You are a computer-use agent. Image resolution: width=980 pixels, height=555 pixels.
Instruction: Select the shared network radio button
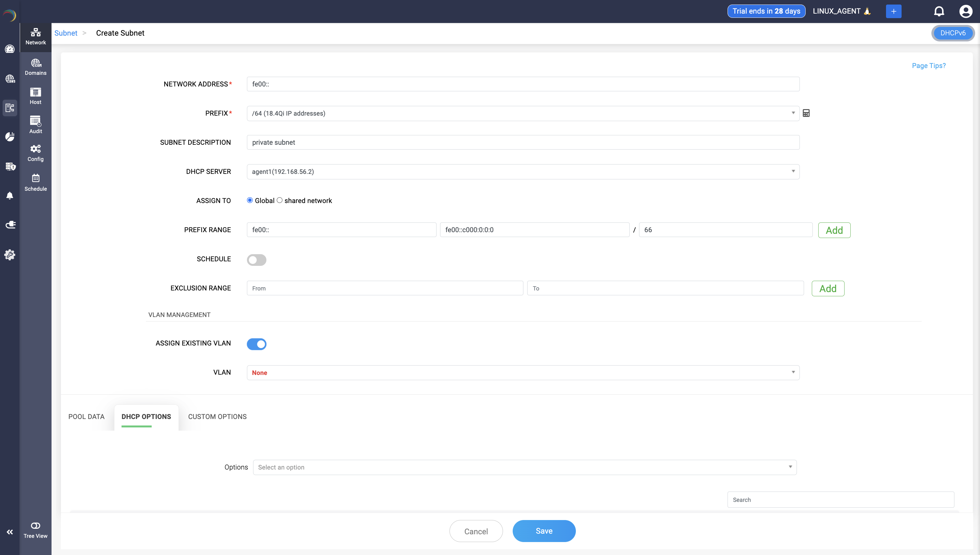tap(280, 200)
